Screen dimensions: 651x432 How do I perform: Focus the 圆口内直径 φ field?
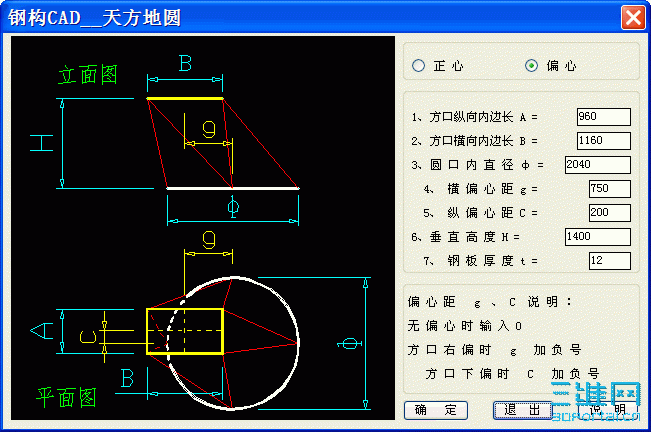click(x=598, y=165)
